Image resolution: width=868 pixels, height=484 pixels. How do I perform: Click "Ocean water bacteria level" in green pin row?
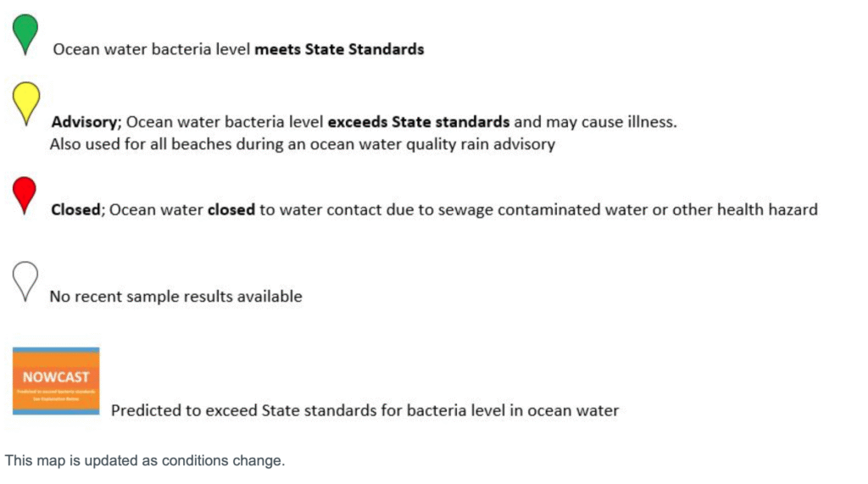152,49
